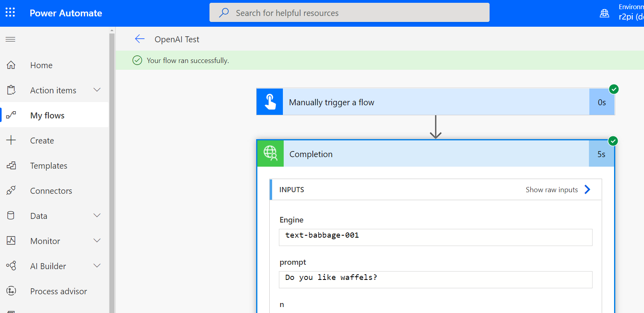
Task: Open the Monitor menu label
Action: (x=45, y=241)
